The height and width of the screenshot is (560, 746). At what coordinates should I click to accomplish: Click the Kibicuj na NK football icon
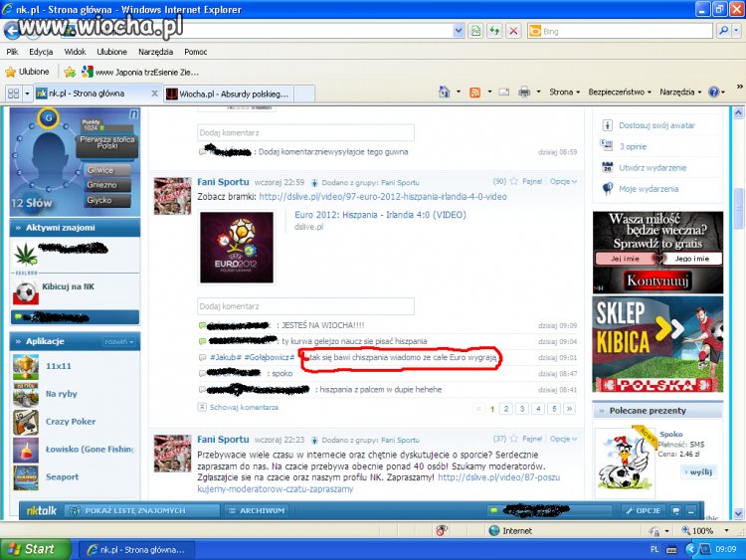tap(26, 292)
